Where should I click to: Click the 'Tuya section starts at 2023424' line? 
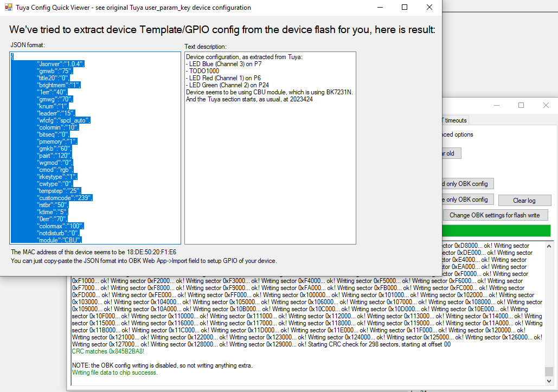tap(249, 99)
